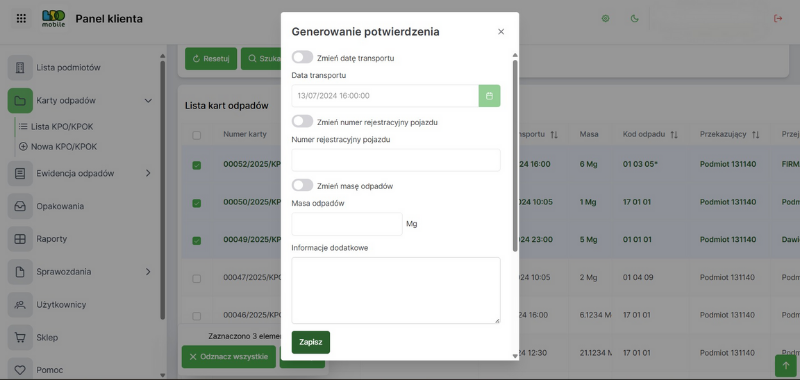Click the Masa column header
The width and height of the screenshot is (800, 380).
(589, 134)
